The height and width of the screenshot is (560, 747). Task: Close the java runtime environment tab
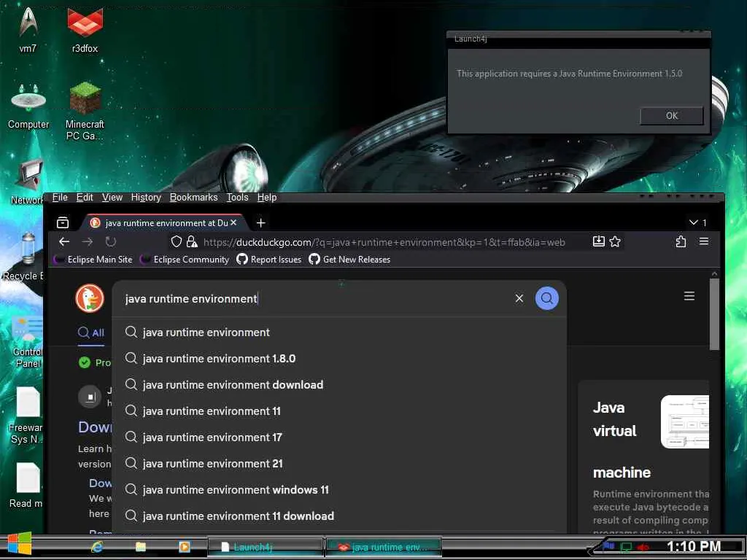point(233,222)
